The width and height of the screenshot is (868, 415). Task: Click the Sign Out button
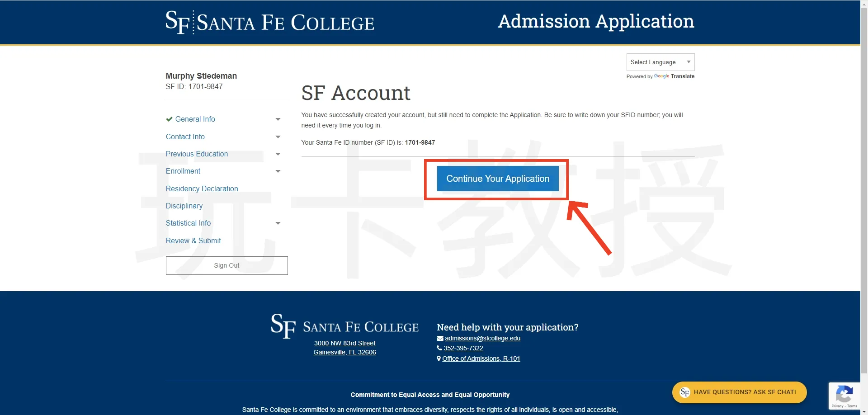[x=226, y=265]
